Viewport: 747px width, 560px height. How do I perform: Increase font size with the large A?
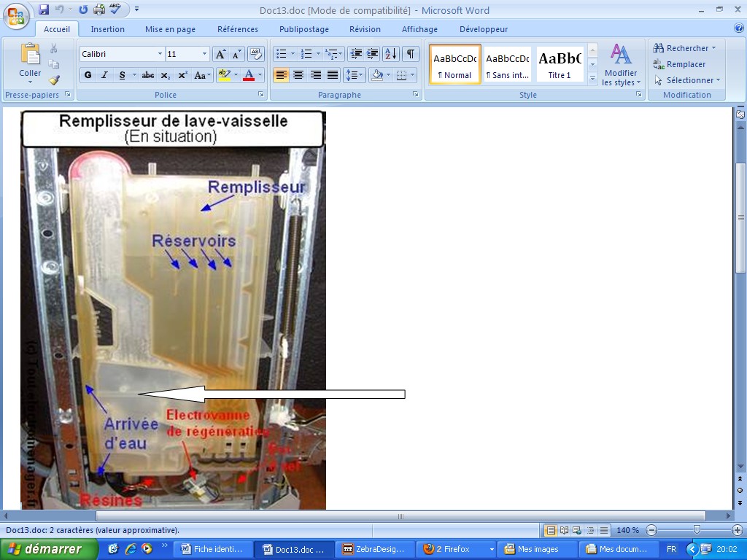(x=220, y=54)
